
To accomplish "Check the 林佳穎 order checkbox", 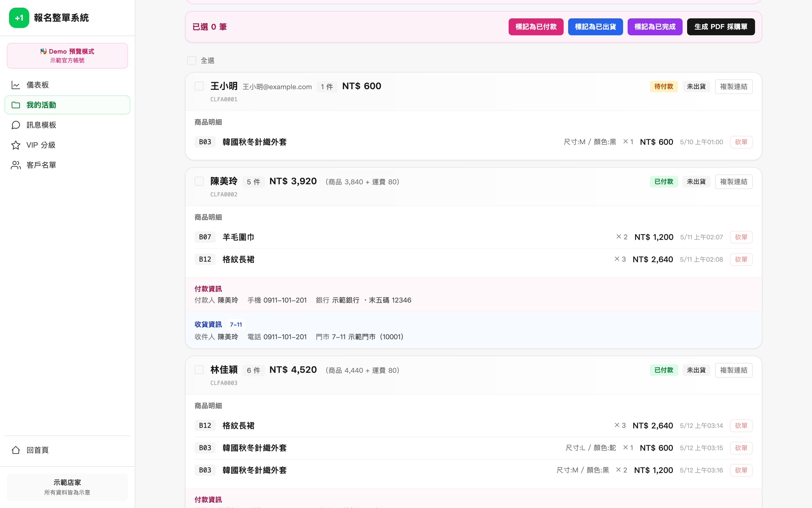I will pyautogui.click(x=199, y=370).
